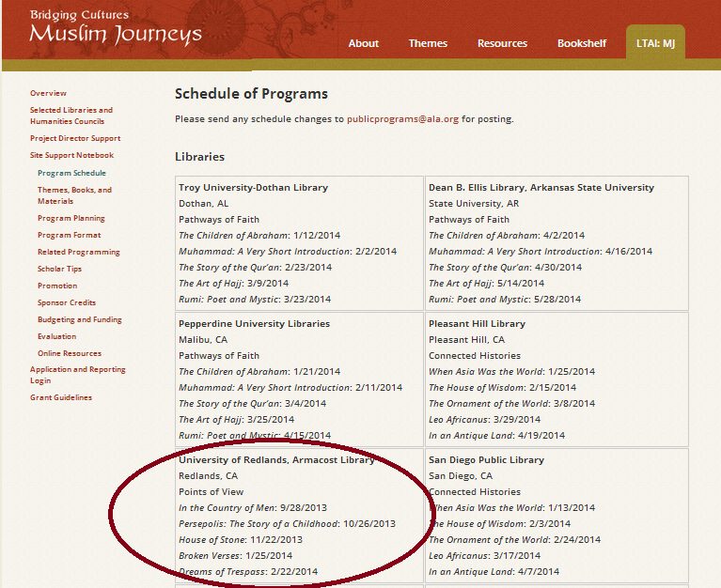Click San Diego's Leo Africanus 3/17/2014
Image resolution: width=721 pixels, height=588 pixels.
click(x=484, y=556)
